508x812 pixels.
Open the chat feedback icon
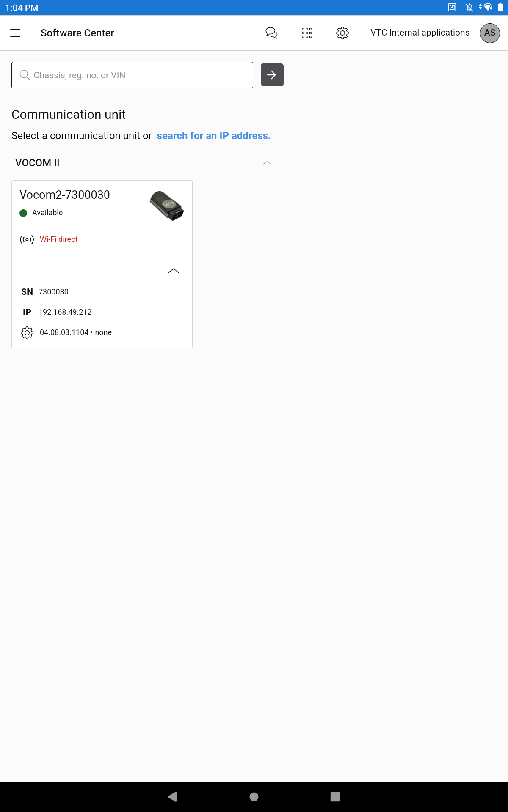pyautogui.click(x=271, y=33)
